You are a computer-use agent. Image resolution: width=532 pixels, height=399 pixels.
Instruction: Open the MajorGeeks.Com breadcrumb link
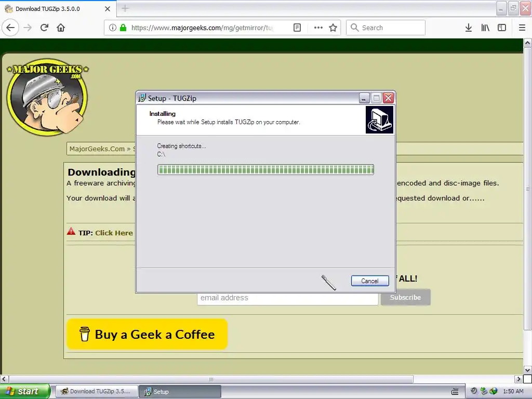(97, 149)
